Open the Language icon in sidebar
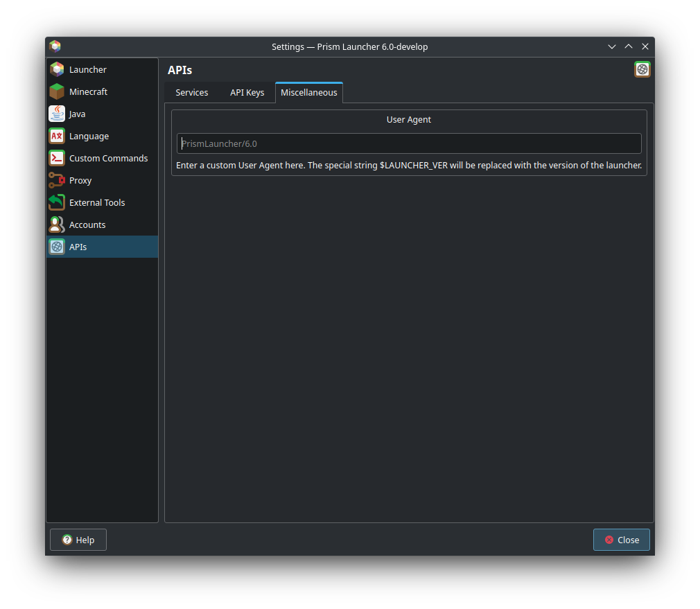The height and width of the screenshot is (609, 700). tap(57, 136)
